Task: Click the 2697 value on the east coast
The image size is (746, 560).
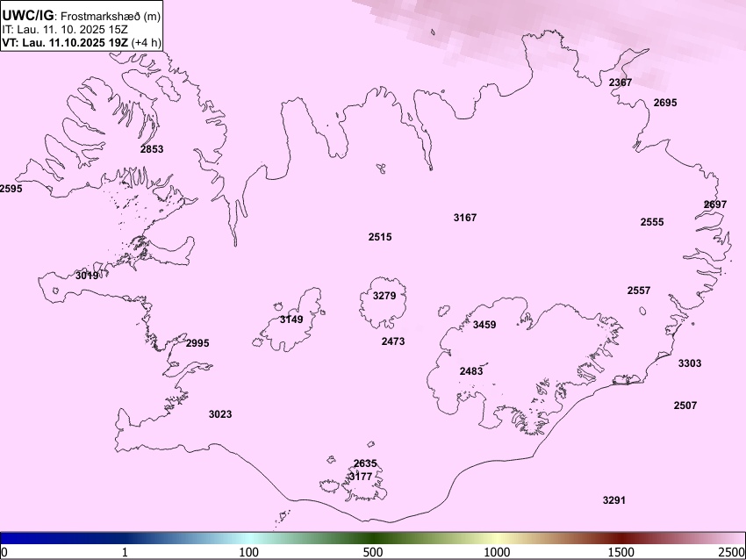Action: point(715,205)
